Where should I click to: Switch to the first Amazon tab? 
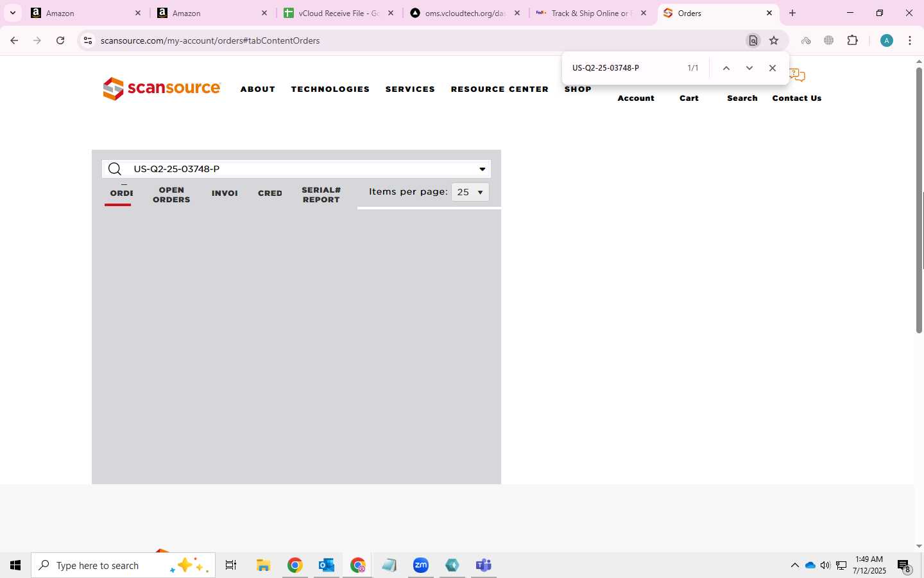click(x=86, y=13)
